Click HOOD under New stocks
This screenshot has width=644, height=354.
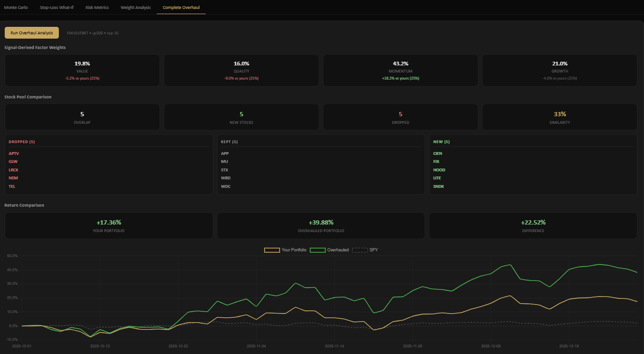coord(438,169)
